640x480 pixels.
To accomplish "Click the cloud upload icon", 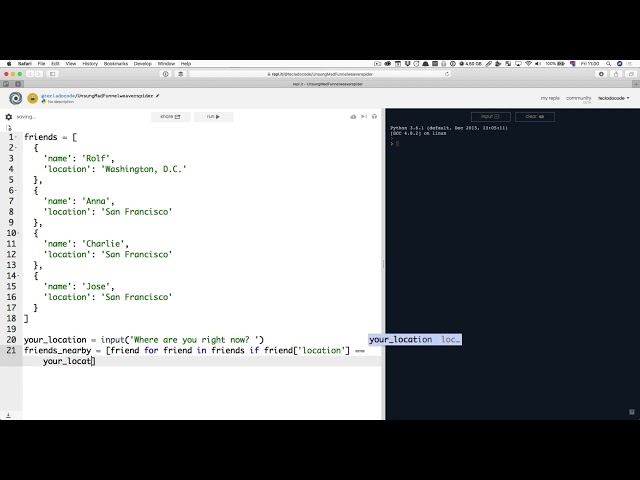I will (353, 117).
